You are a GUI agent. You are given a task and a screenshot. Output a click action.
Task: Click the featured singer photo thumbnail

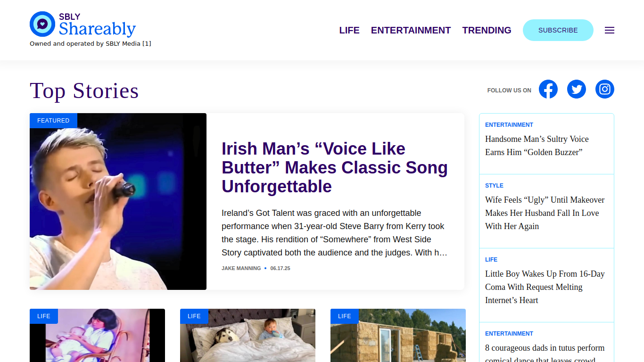(x=118, y=201)
